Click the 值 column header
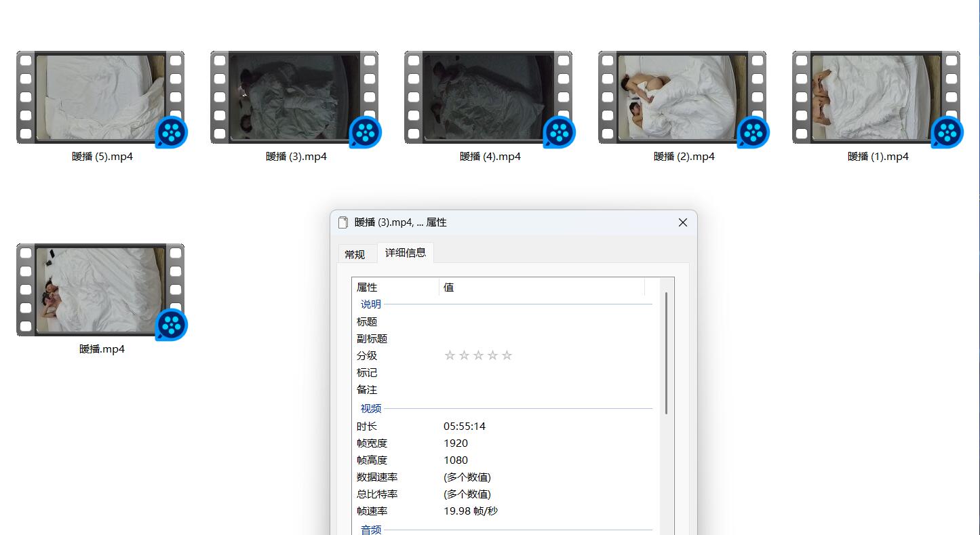 pos(541,288)
